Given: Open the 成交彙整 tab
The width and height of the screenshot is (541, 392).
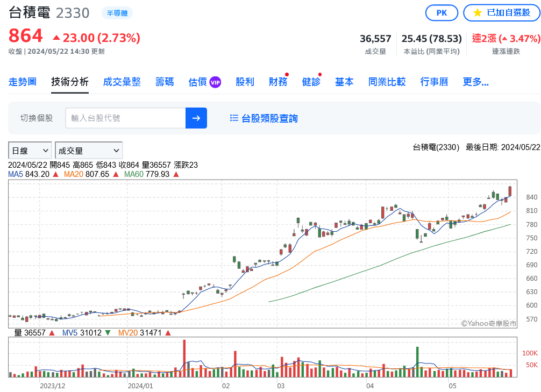Looking at the screenshot, I should (x=122, y=82).
